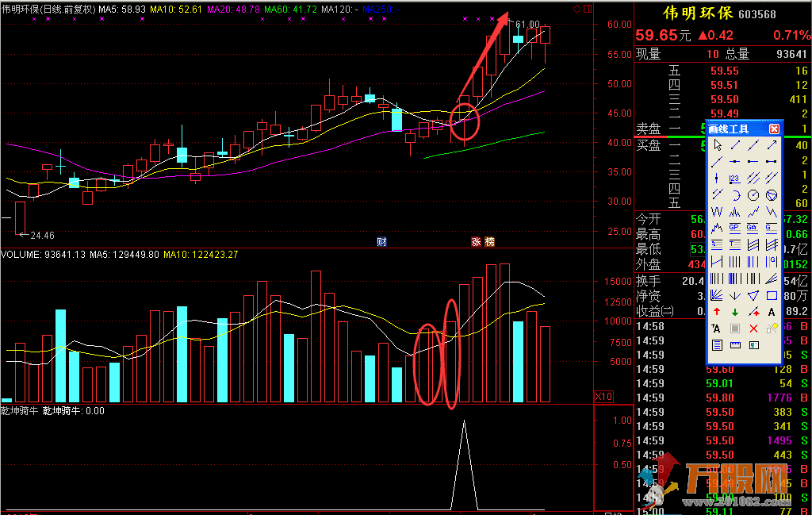The image size is (812, 515).
Task: Place a green down arrow marker
Action: coord(735,312)
